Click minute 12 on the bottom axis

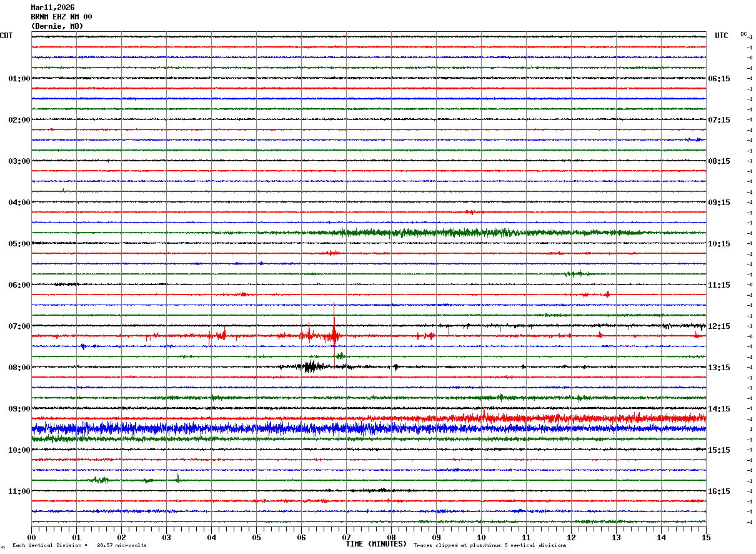tap(571, 537)
